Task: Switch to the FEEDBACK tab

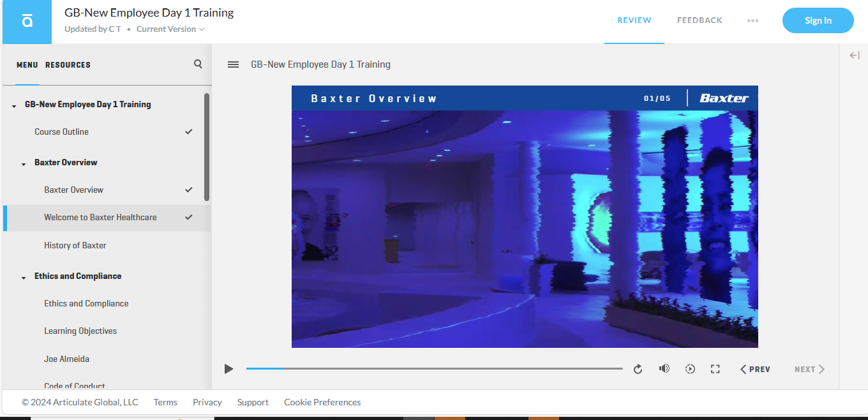Action: pyautogui.click(x=700, y=20)
